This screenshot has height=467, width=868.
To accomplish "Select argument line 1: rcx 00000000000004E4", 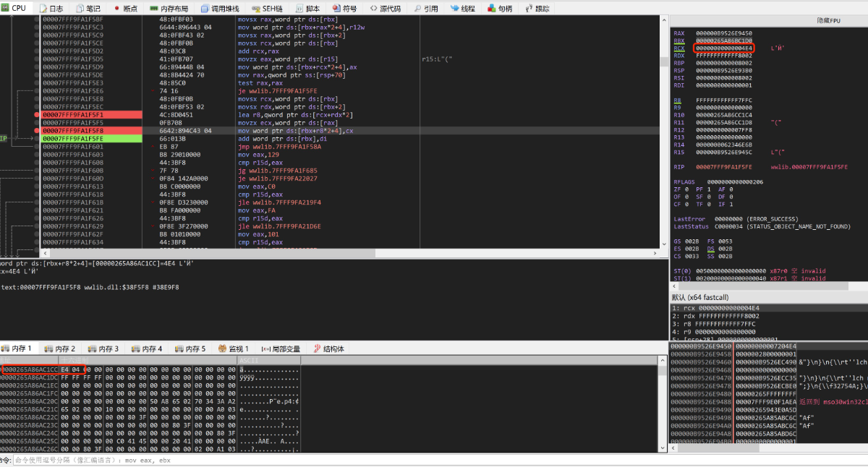I will (717, 308).
